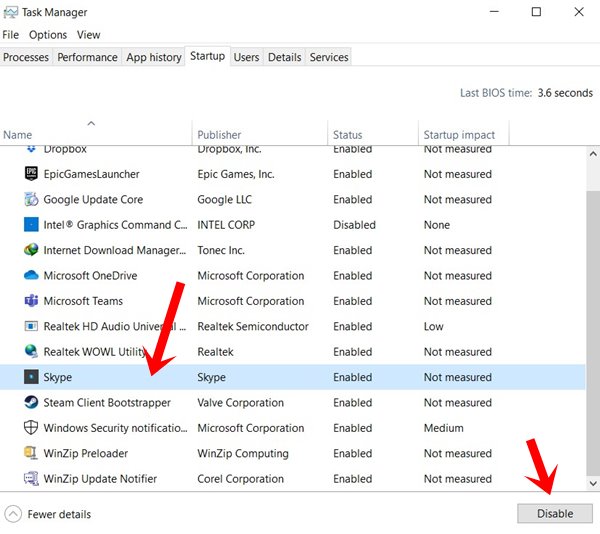The width and height of the screenshot is (600, 534).
Task: Click the Microsoft Teams icon
Action: click(31, 301)
